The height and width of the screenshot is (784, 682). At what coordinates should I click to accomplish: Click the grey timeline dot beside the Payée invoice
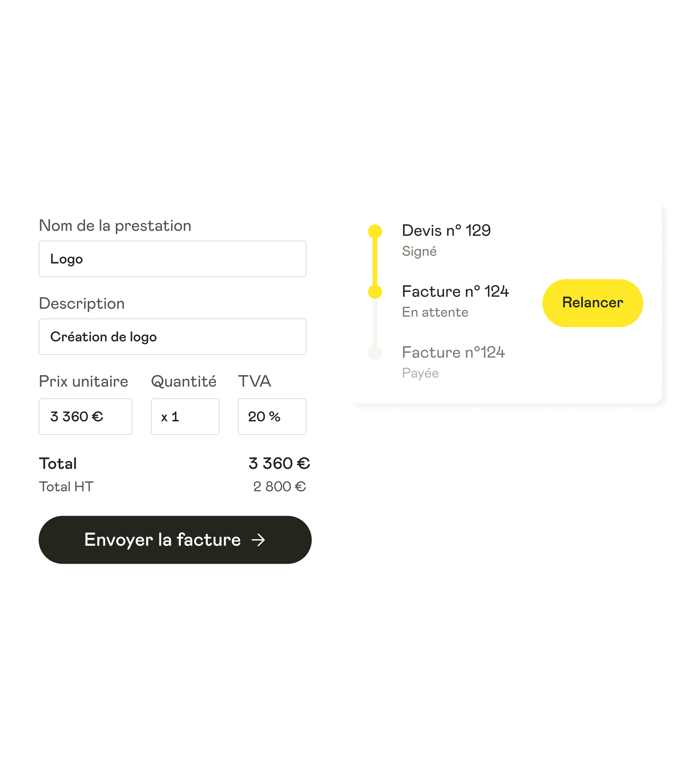375,353
